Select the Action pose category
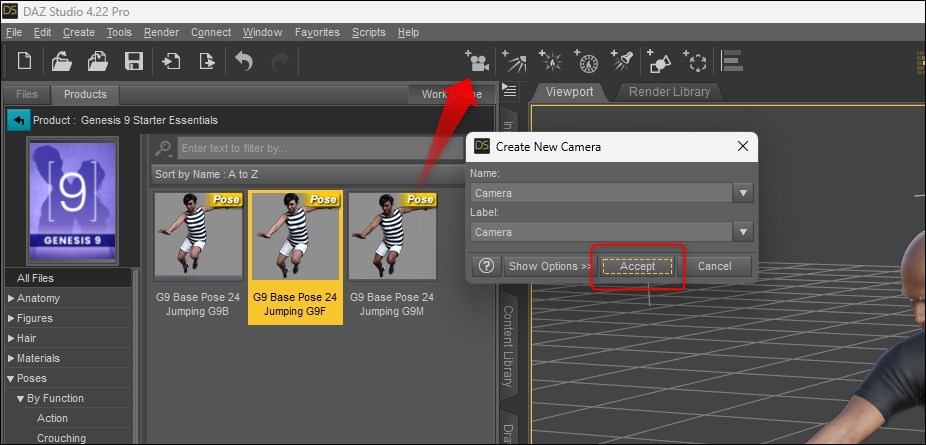The height and width of the screenshot is (445, 926). [52, 418]
